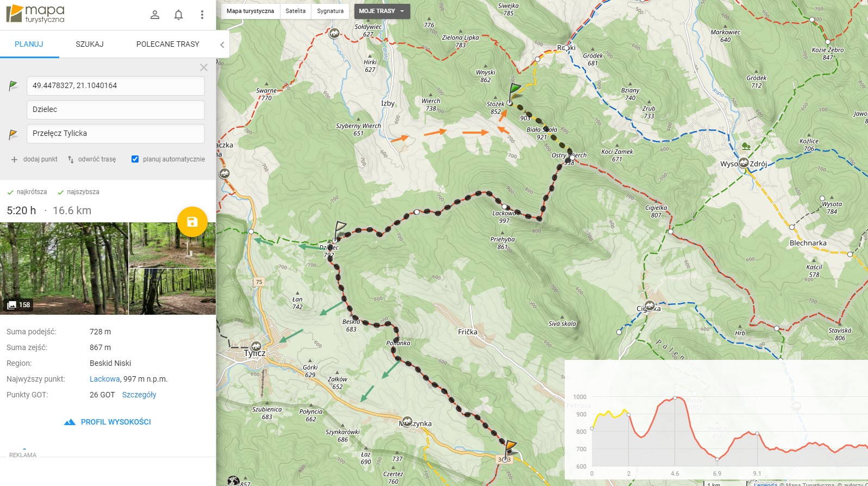Screen dimensions: 868x486
Task: Click the Przełęcz Tylicka destination field
Action: pyautogui.click(x=115, y=133)
